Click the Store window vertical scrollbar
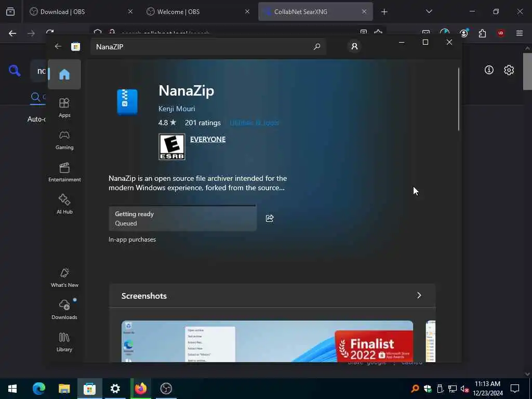532x399 pixels. point(459,99)
